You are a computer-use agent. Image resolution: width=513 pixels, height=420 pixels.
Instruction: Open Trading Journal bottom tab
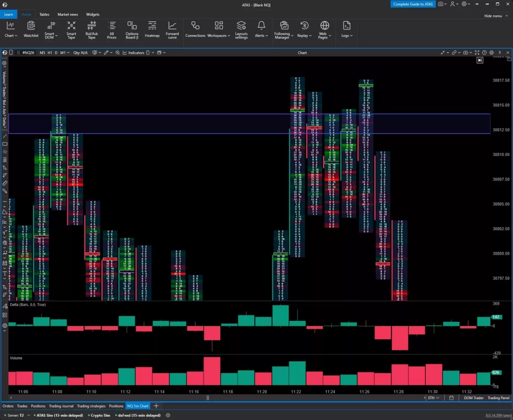pyautogui.click(x=61, y=406)
